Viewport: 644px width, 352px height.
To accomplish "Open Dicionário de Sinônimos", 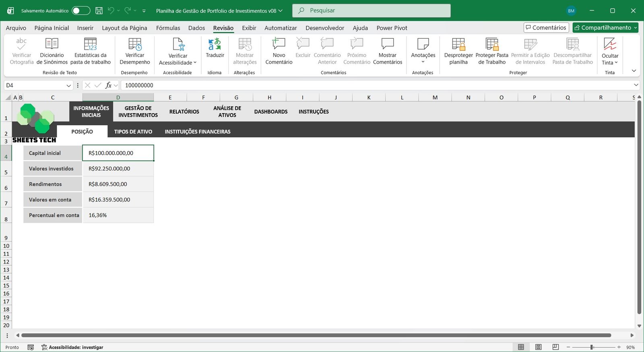I will pyautogui.click(x=52, y=45).
